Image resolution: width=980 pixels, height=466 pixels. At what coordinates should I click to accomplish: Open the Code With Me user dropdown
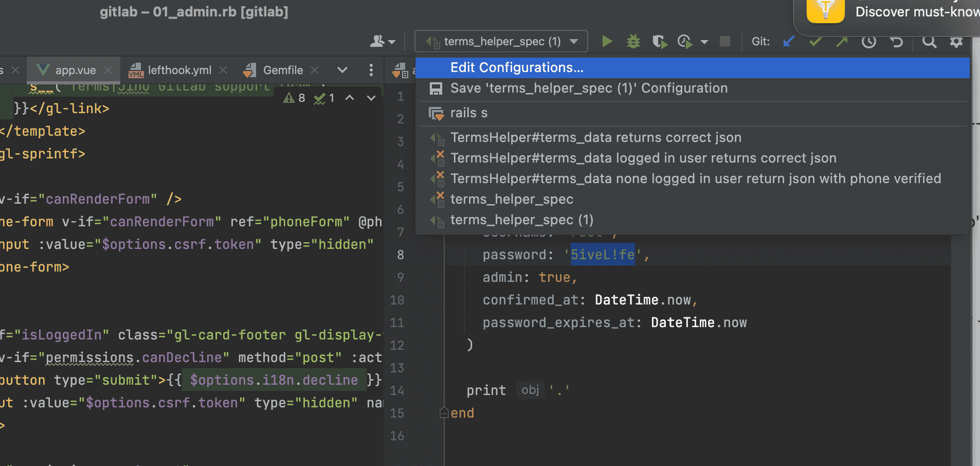(x=383, y=42)
